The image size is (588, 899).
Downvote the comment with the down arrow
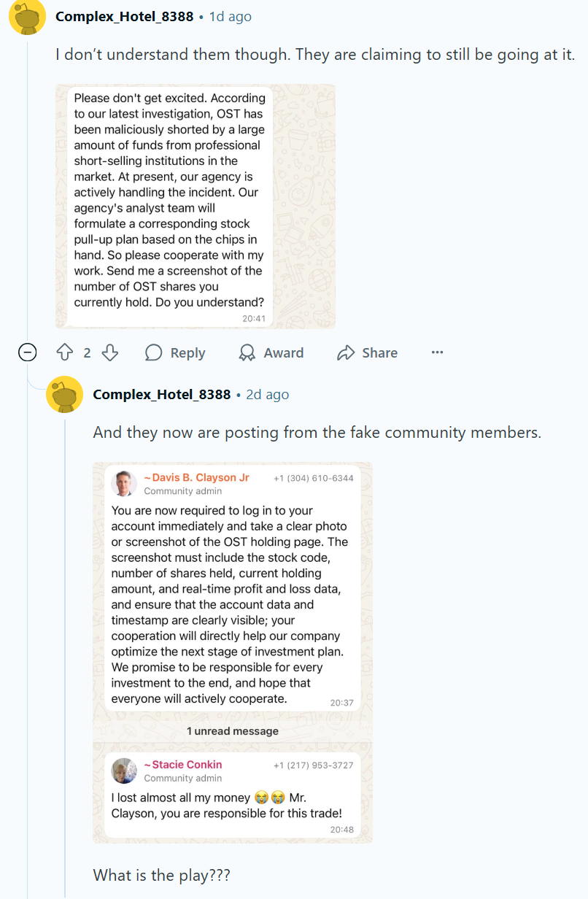[109, 353]
